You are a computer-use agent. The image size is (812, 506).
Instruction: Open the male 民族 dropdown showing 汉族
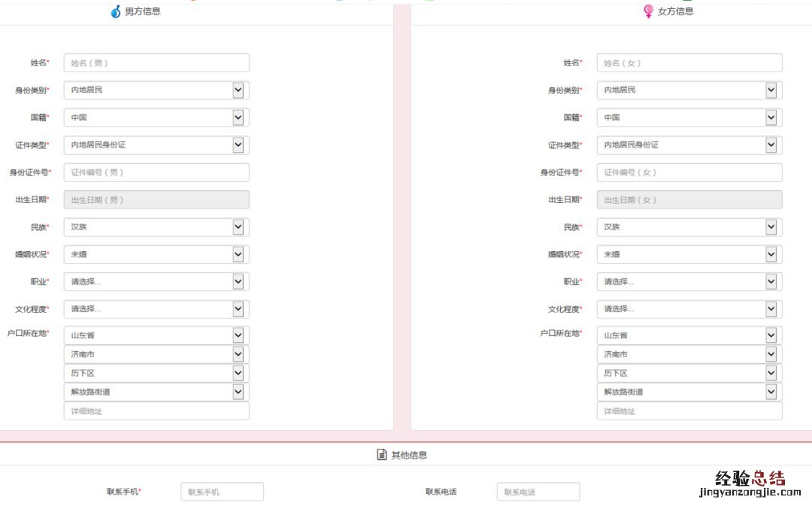[x=238, y=226]
